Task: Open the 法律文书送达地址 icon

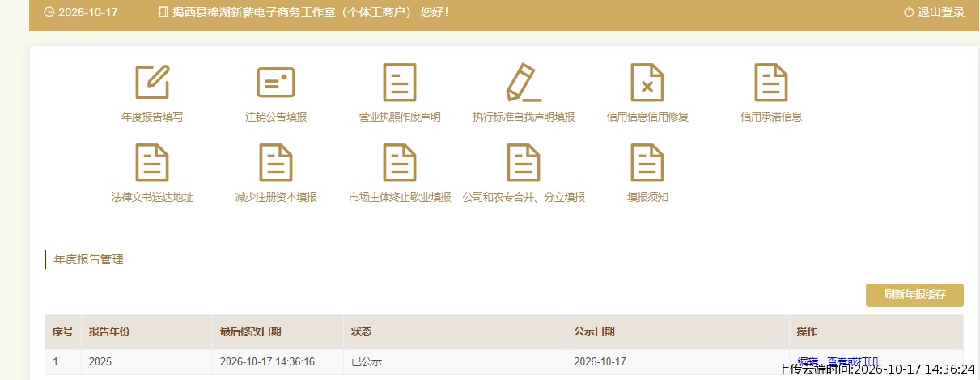Action: [x=152, y=162]
